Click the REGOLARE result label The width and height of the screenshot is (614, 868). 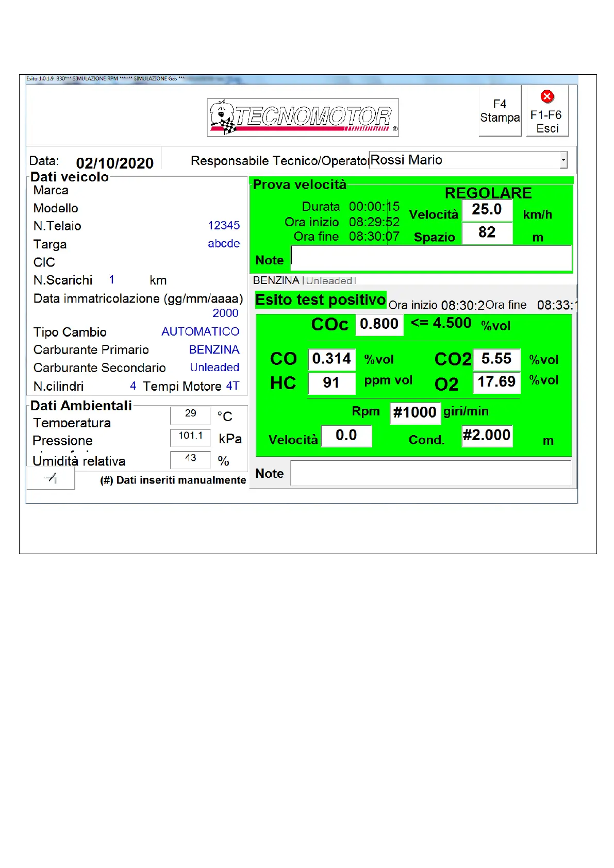(x=488, y=193)
